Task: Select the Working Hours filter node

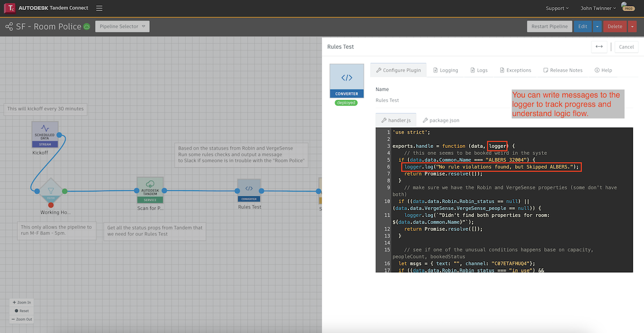Action: (51, 191)
